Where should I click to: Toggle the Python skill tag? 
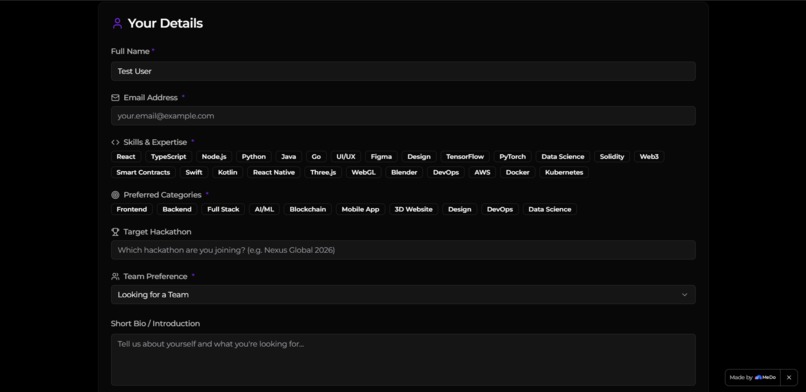tap(254, 157)
